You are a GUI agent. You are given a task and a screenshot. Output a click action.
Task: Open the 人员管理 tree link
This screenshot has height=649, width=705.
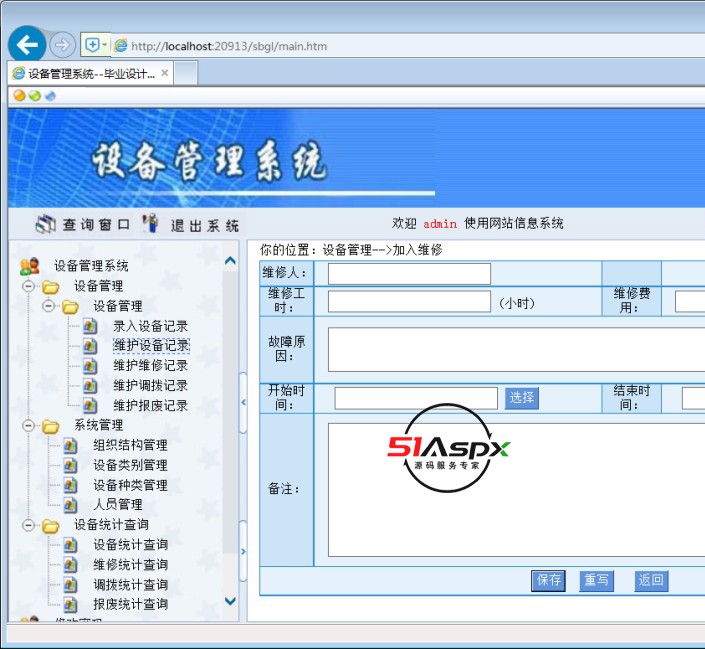[118, 504]
